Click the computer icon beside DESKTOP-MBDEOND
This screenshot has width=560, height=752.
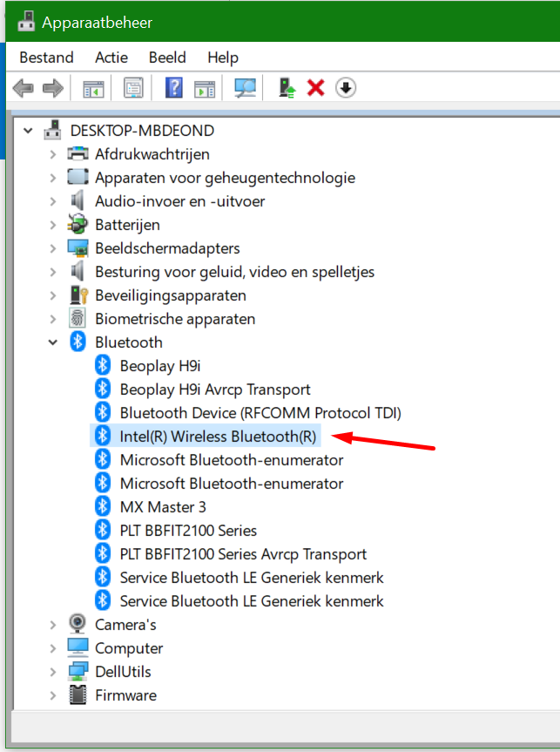pos(52,130)
